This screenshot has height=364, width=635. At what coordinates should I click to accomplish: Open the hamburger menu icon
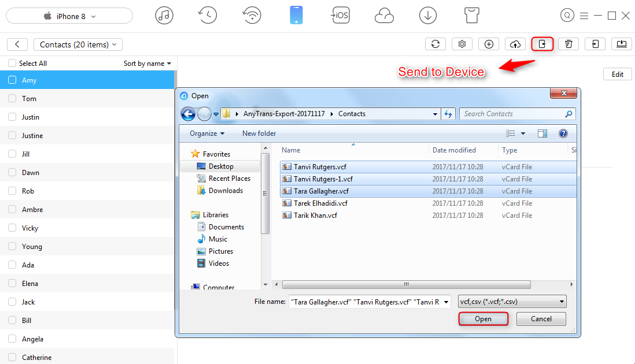[584, 16]
